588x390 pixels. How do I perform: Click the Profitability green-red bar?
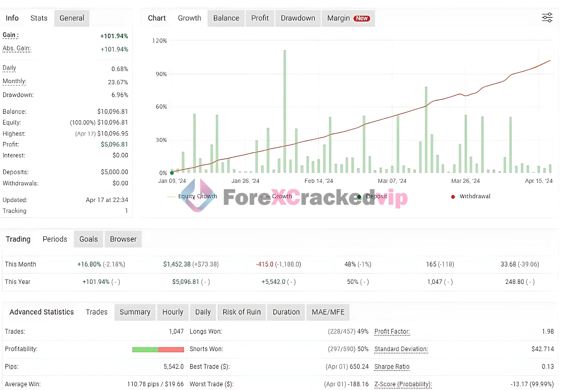pos(158,350)
